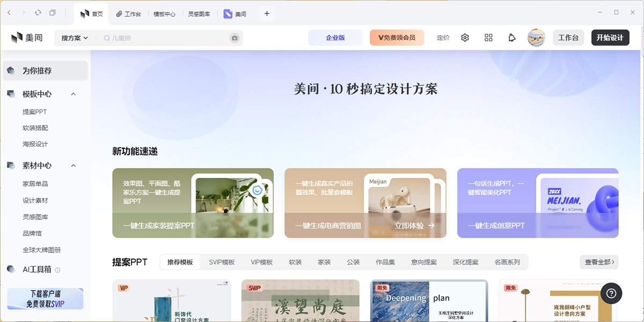Open the apps grid icon
Image resolution: width=644 pixels, height=322 pixels.
pos(488,38)
